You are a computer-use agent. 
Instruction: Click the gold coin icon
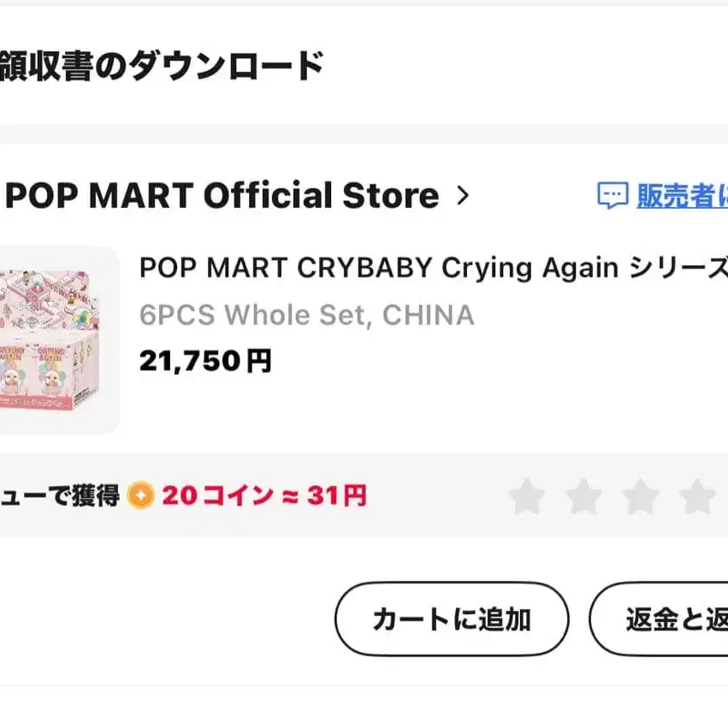(140, 495)
